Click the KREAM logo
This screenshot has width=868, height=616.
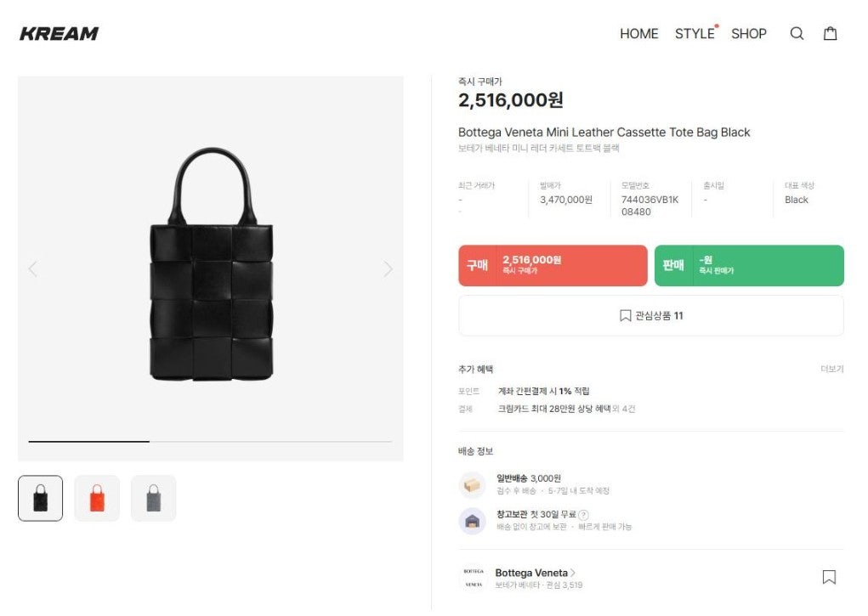point(59,34)
